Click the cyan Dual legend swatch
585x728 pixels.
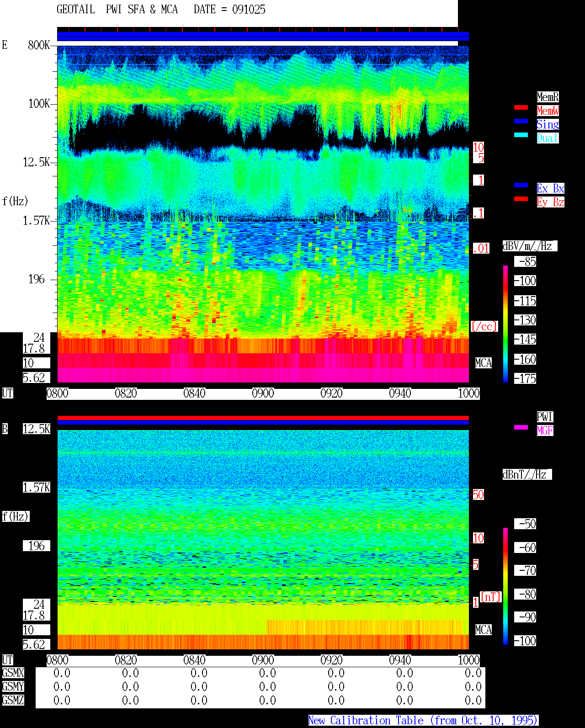521,135
